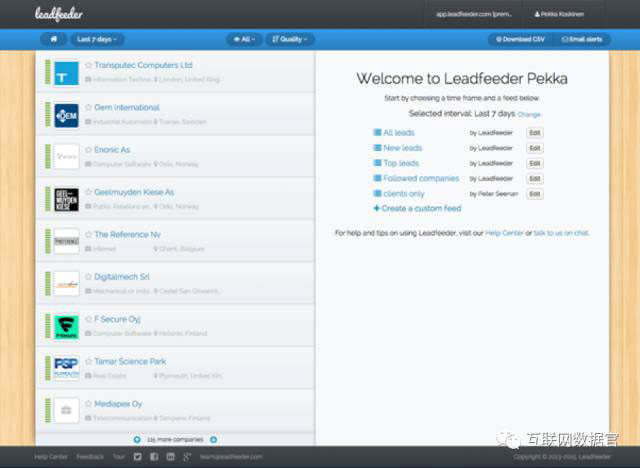640x468 pixels.
Task: Open the Tamar Science Park logo thumbnail
Action: click(66, 368)
